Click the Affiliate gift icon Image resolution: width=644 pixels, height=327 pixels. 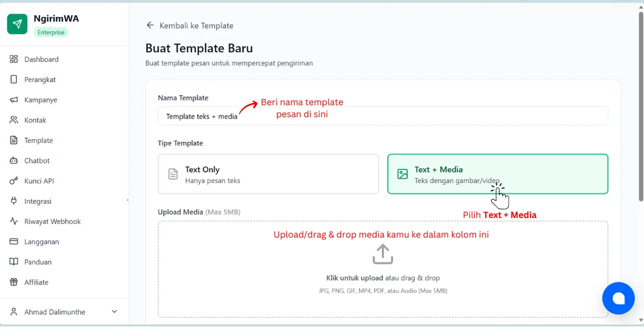tap(14, 282)
